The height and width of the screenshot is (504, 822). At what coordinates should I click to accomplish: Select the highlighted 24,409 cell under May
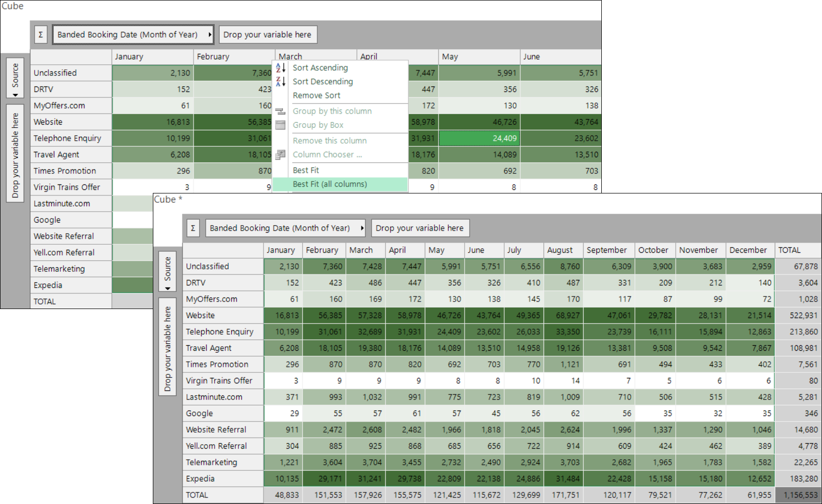click(x=480, y=138)
